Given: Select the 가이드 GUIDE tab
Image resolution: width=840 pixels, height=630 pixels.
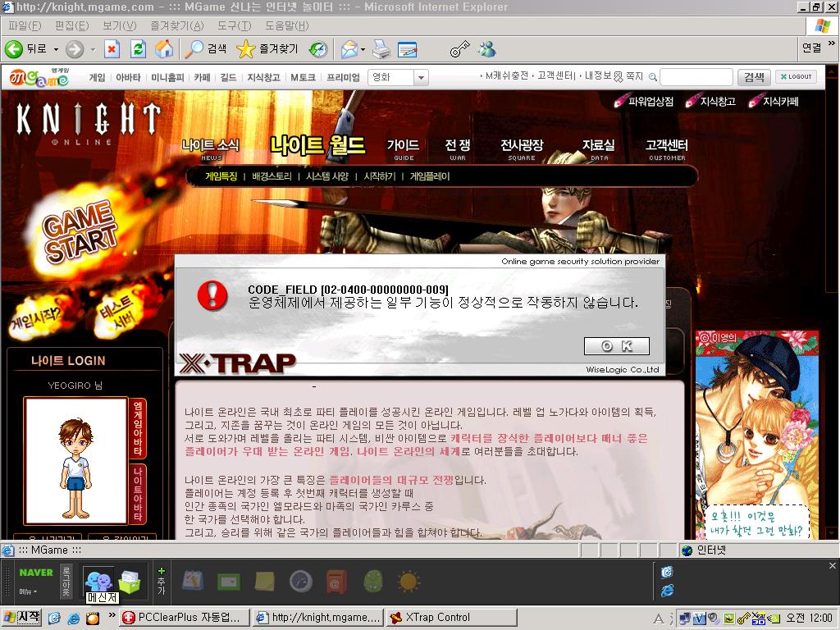Looking at the screenshot, I should (404, 148).
